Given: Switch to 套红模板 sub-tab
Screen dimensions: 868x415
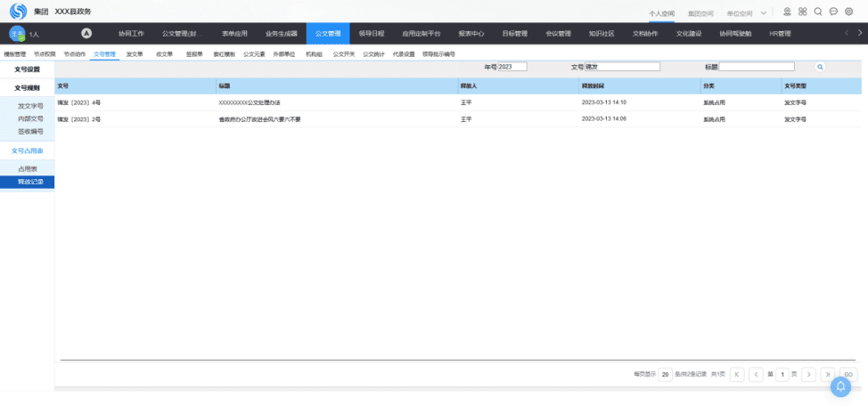Looking at the screenshot, I should [225, 54].
